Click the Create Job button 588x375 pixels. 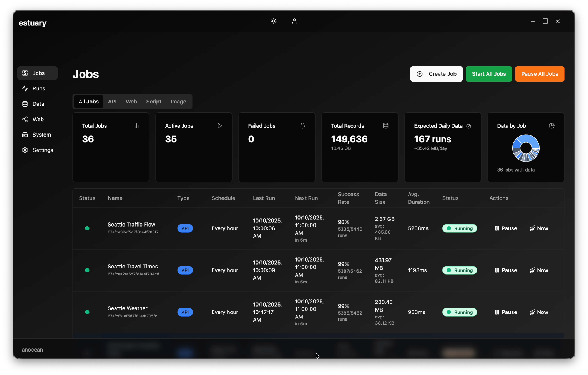coord(436,73)
